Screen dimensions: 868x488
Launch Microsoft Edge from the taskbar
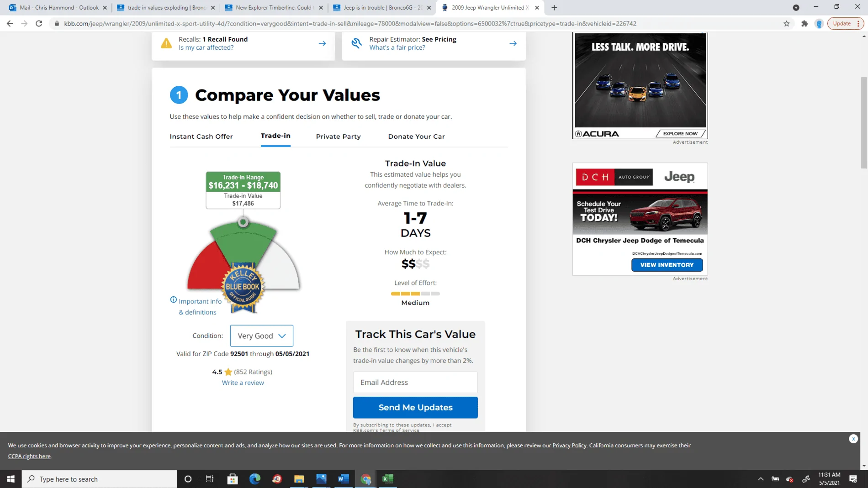tap(254, 479)
